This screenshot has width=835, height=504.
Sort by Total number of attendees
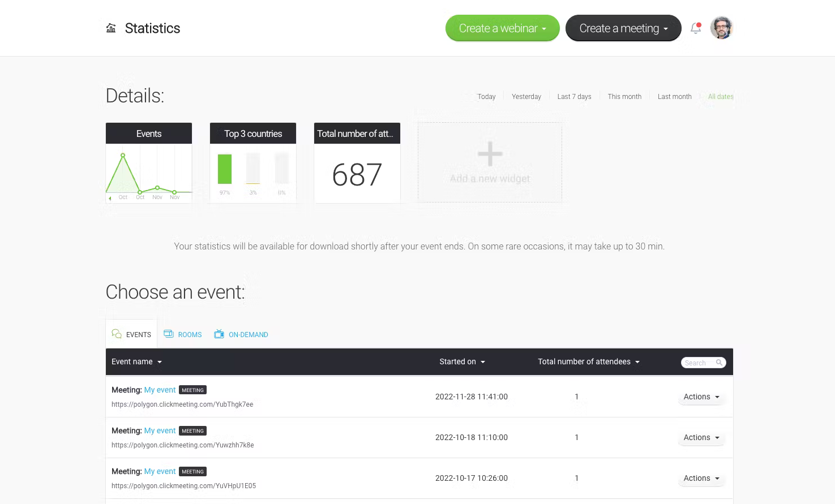pos(588,362)
